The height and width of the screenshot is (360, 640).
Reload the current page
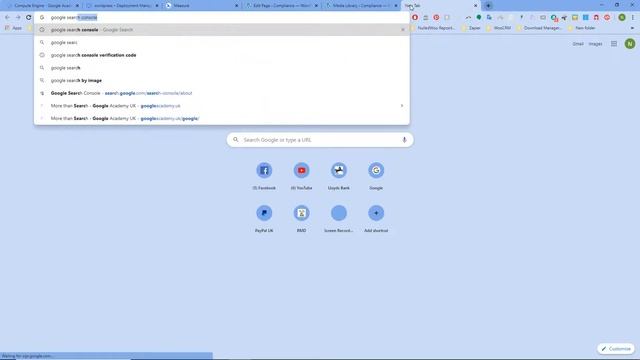29,18
